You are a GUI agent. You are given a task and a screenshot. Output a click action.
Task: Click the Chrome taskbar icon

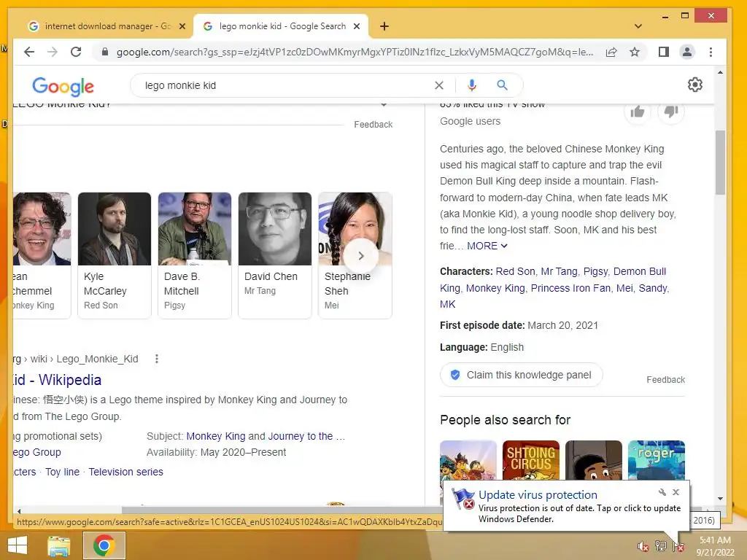pyautogui.click(x=104, y=545)
